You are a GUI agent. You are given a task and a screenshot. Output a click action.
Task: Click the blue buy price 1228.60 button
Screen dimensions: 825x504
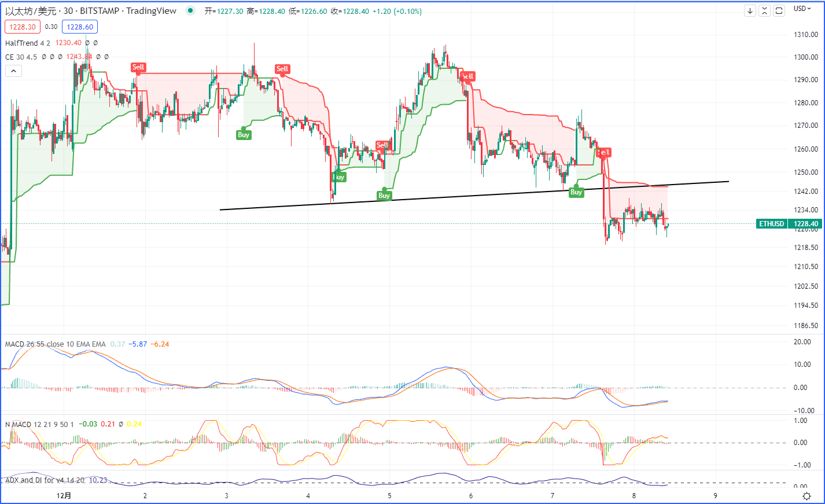click(80, 27)
